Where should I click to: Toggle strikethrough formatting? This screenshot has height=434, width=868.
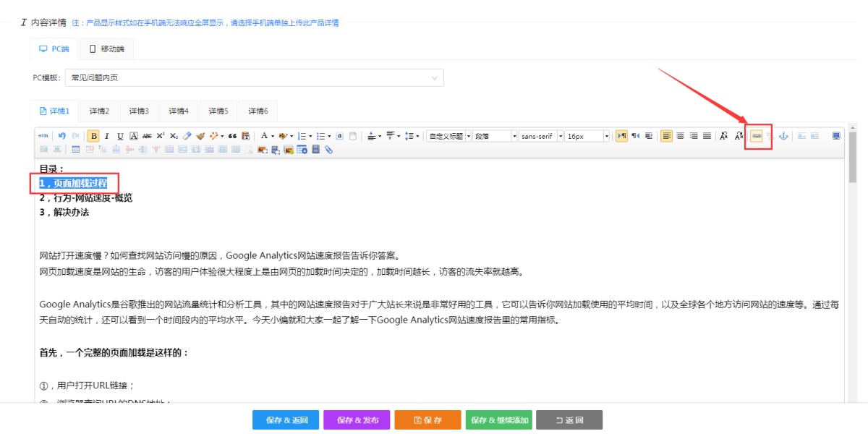click(x=147, y=136)
